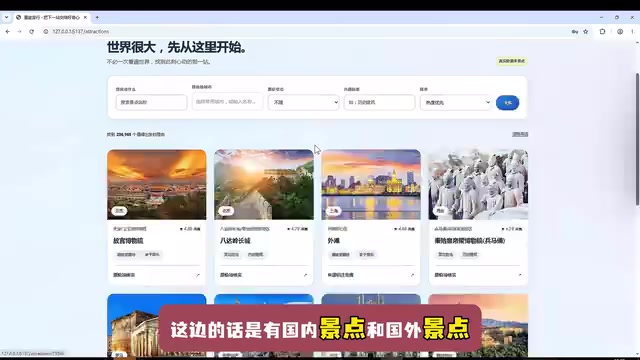Open the 外滩 skyline photo thumbnail

point(371,184)
